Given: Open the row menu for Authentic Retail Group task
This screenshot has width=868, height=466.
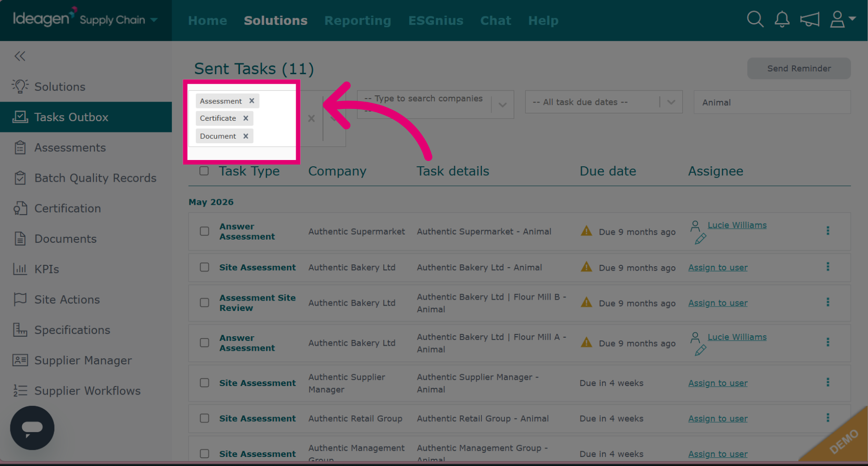Looking at the screenshot, I should coord(828,418).
